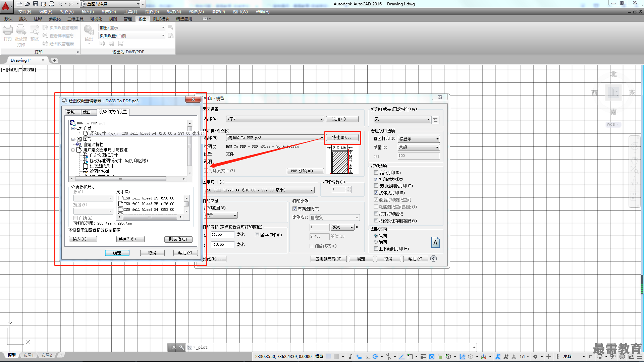Screen dimensions: 644x362
Task: Click the 特性(R) properties button
Action: coord(342,138)
